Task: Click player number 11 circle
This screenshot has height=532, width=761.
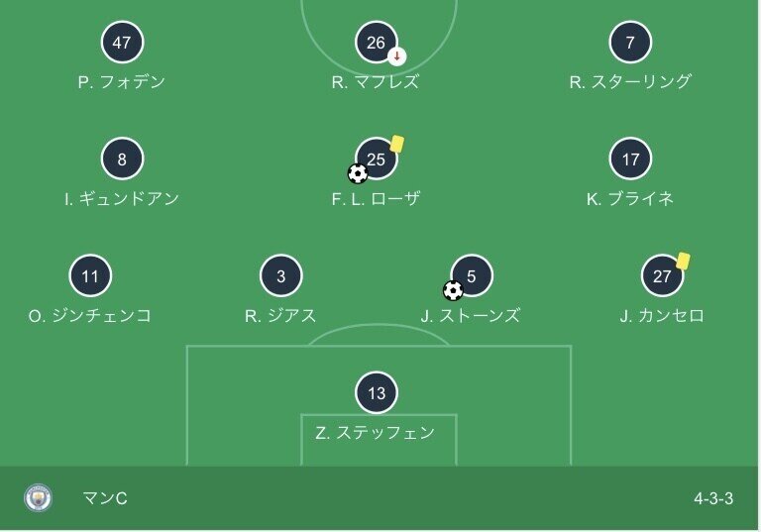Action: pyautogui.click(x=90, y=276)
